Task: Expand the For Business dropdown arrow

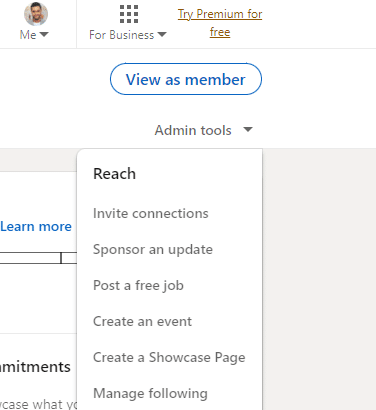Action: pyautogui.click(x=162, y=34)
